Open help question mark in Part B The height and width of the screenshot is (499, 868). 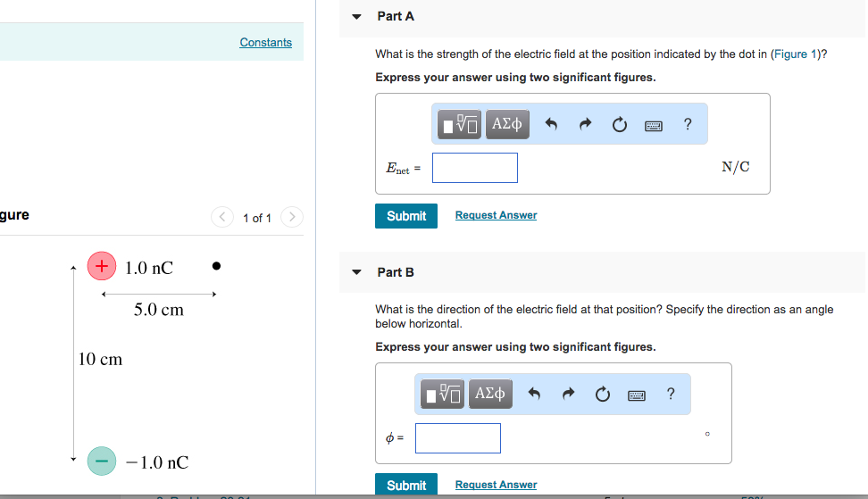(x=671, y=394)
